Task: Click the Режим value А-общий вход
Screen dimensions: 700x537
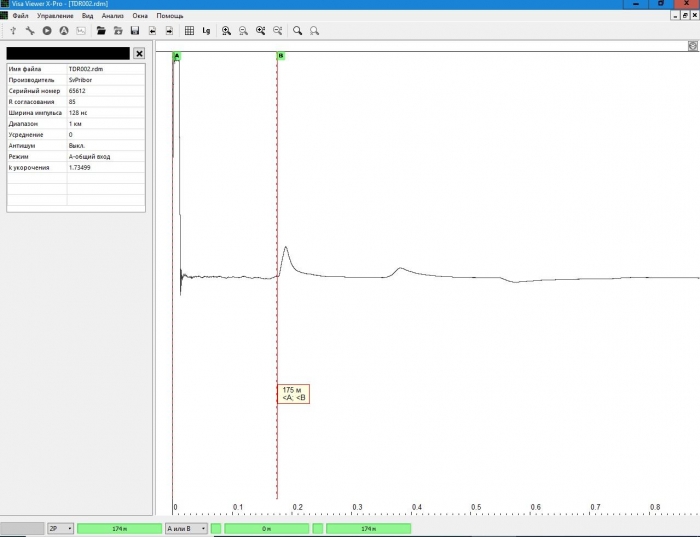Action: [106, 157]
